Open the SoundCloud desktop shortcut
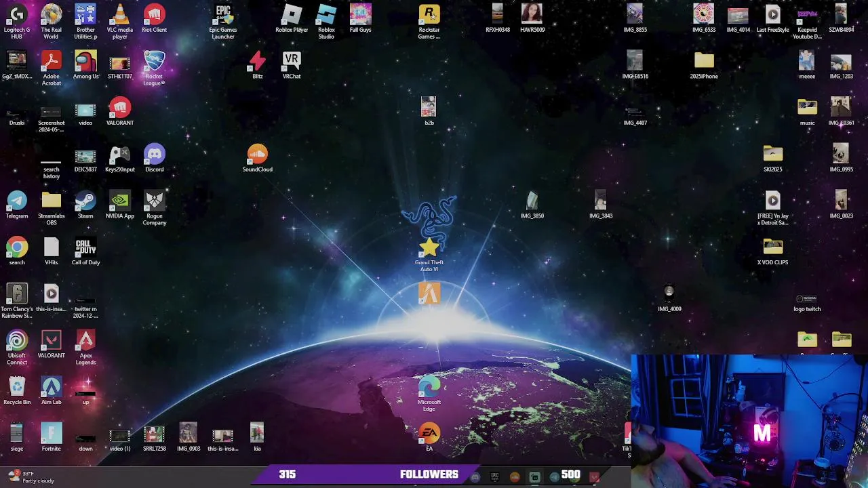Screen dimensions: 868x488 coord(258,159)
